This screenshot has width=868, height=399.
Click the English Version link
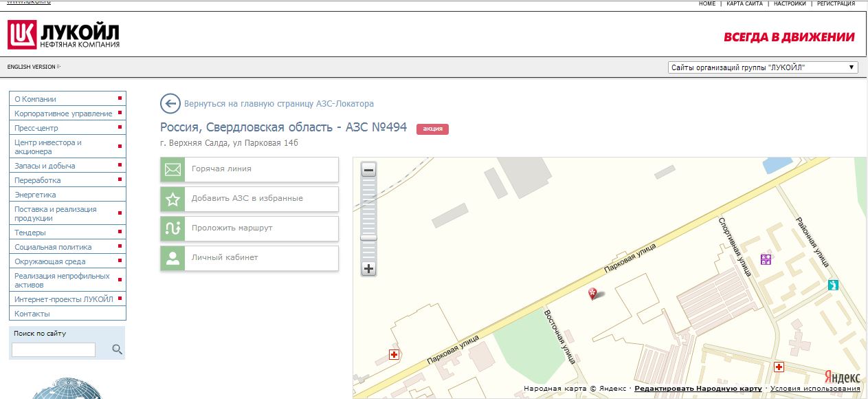pos(32,67)
